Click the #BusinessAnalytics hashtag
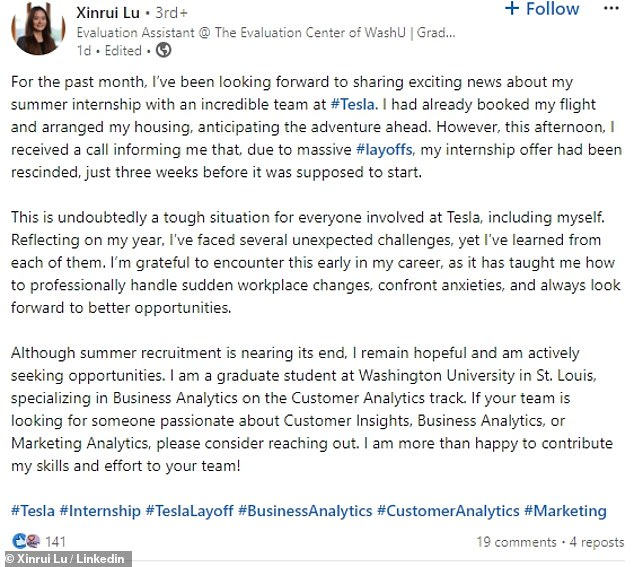The height and width of the screenshot is (567, 634). click(x=305, y=511)
